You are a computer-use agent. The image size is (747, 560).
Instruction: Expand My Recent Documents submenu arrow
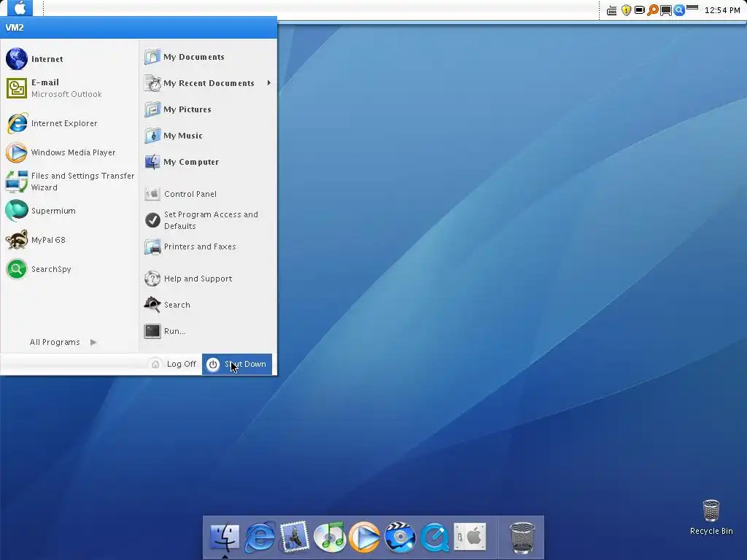coord(269,83)
